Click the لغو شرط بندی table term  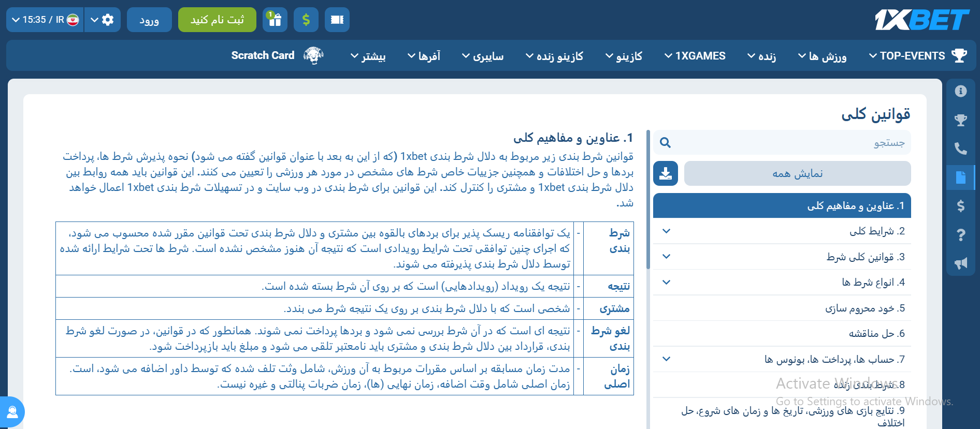[x=611, y=338]
